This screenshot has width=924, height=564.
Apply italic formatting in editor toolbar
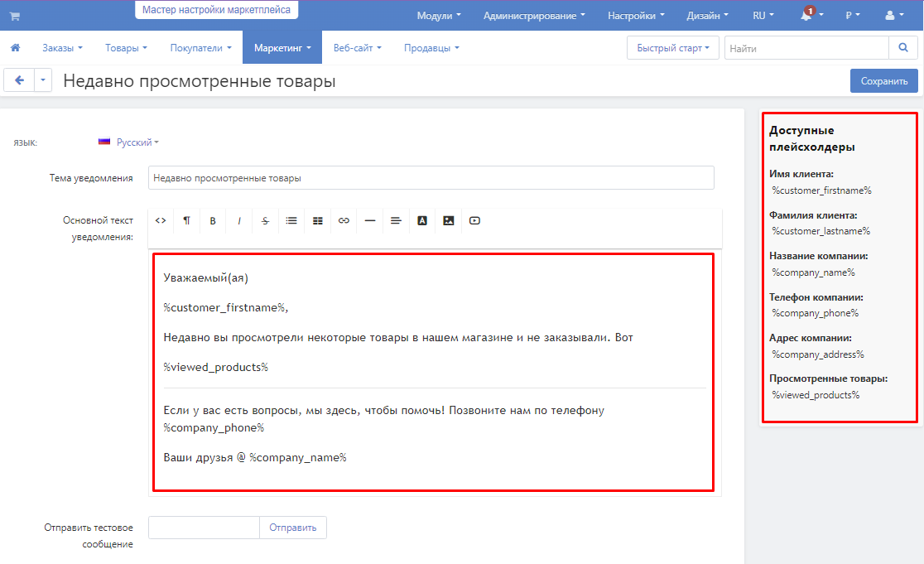239,221
